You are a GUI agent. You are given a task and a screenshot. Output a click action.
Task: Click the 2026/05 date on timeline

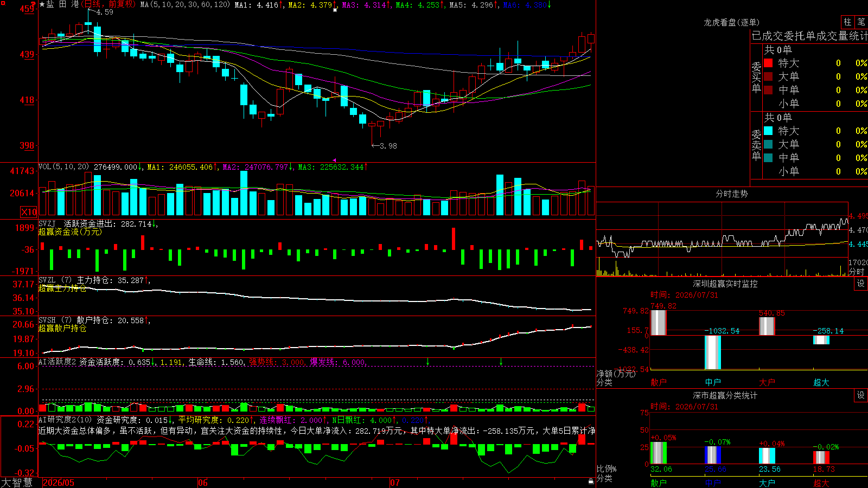point(59,483)
